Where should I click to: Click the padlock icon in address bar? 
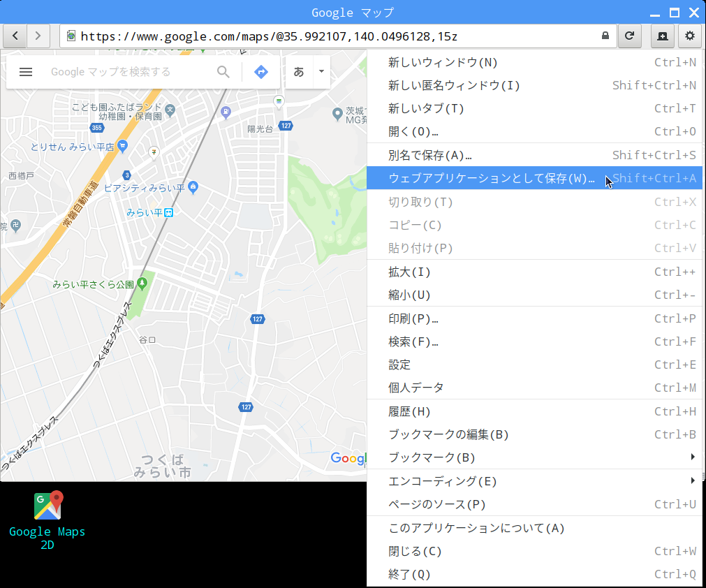tap(605, 36)
